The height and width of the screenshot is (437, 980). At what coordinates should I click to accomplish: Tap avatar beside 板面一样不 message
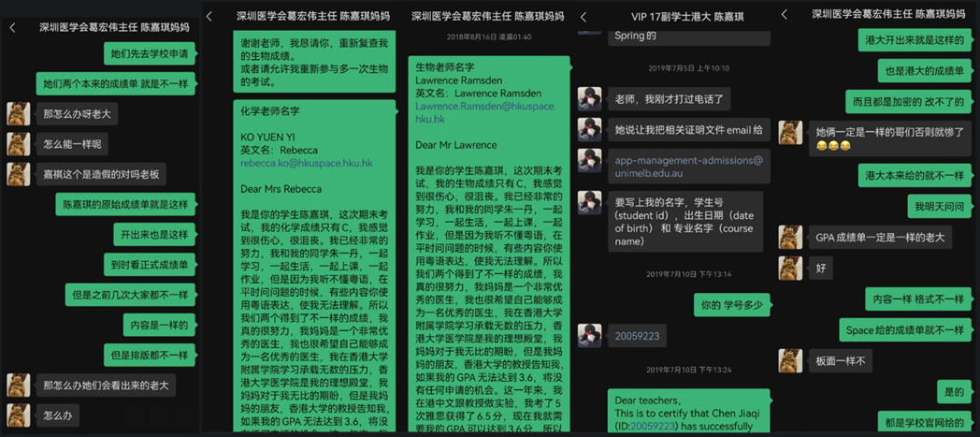(790, 359)
